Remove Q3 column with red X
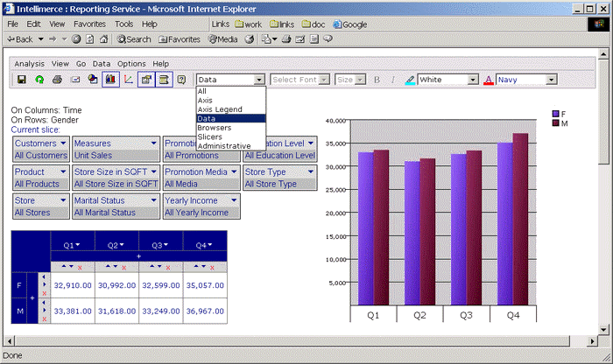This screenshot has width=613, height=364. tap(168, 268)
